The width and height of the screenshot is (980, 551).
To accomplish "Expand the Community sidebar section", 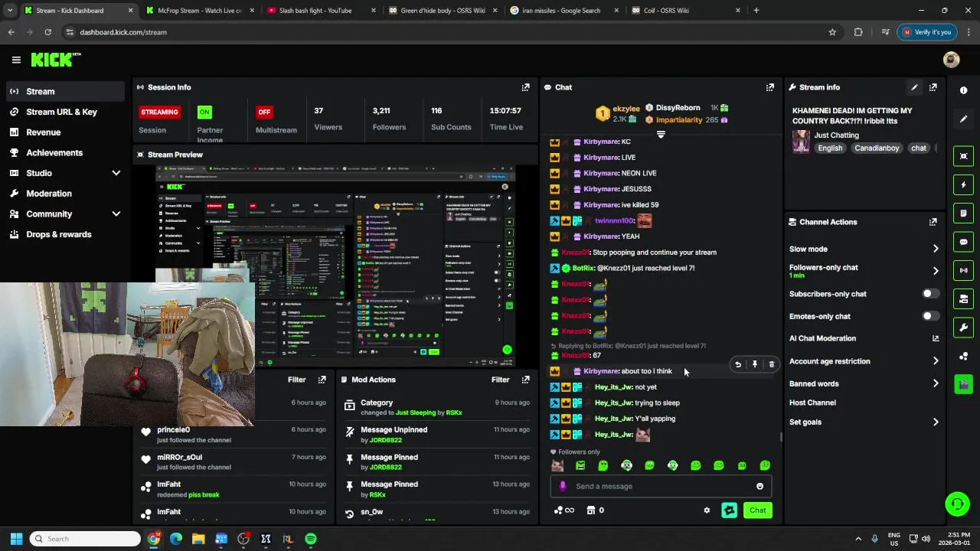I will [116, 214].
